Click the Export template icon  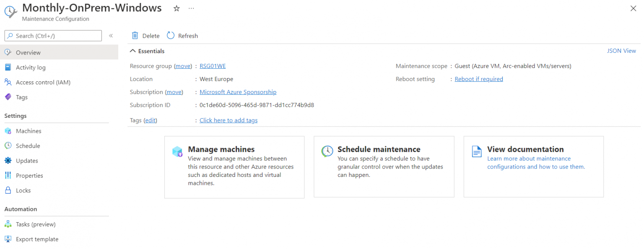(9, 239)
